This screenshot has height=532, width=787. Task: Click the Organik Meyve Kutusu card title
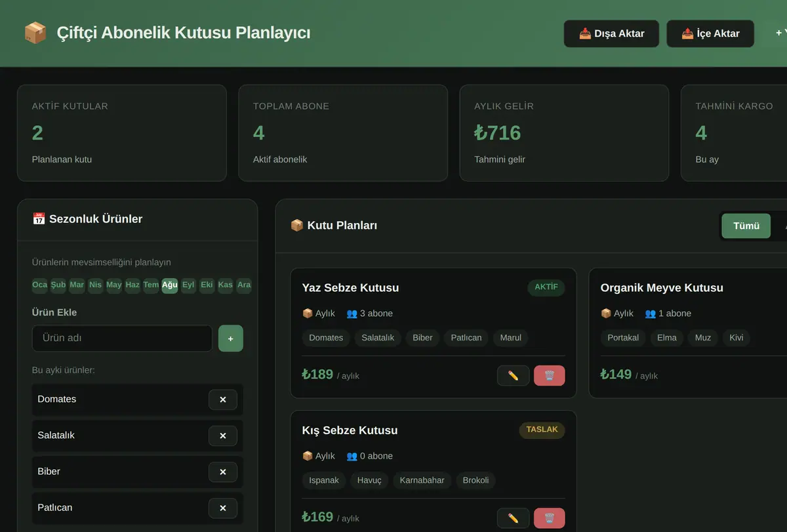[662, 288]
